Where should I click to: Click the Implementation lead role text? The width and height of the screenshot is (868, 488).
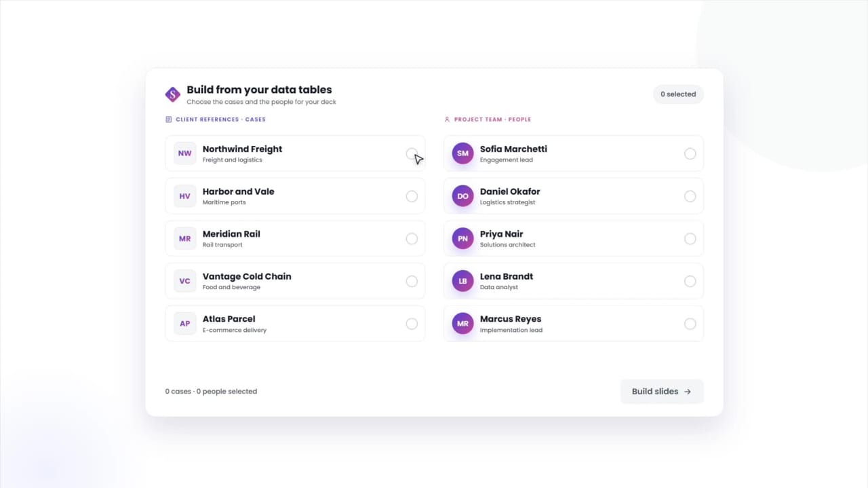click(511, 331)
